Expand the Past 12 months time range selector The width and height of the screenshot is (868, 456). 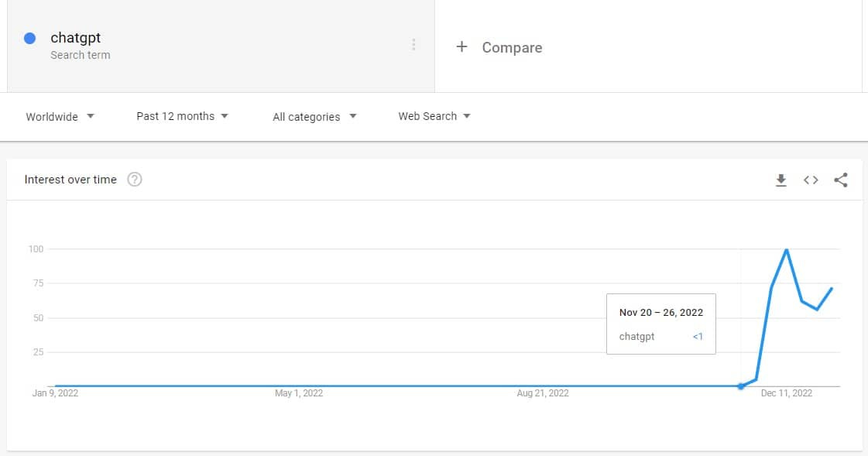coord(182,115)
